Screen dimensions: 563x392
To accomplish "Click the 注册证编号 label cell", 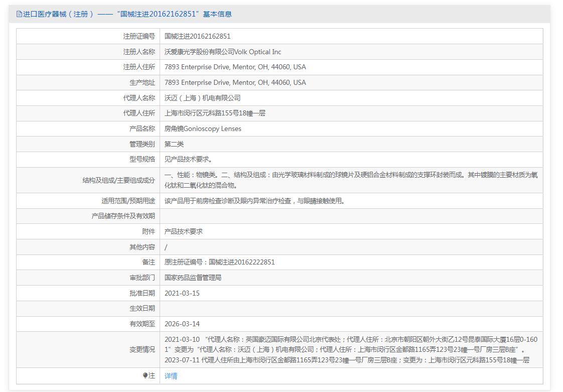I will pos(138,36).
